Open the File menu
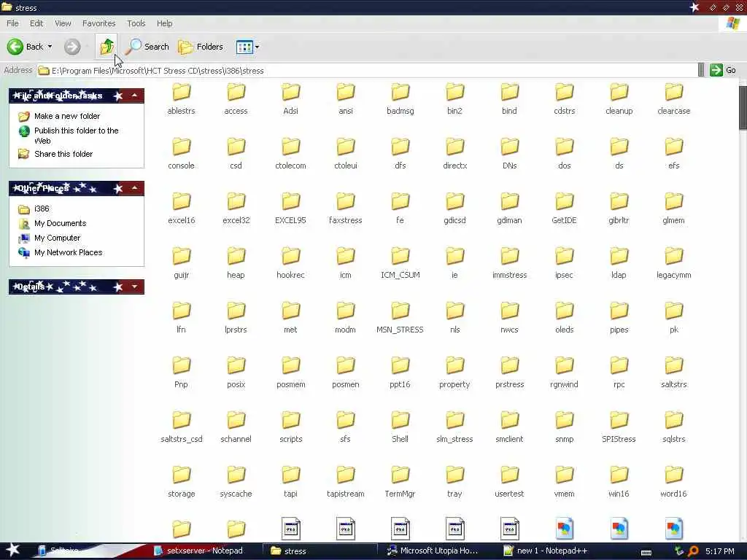Screen dimensions: 747x560 tap(12, 23)
